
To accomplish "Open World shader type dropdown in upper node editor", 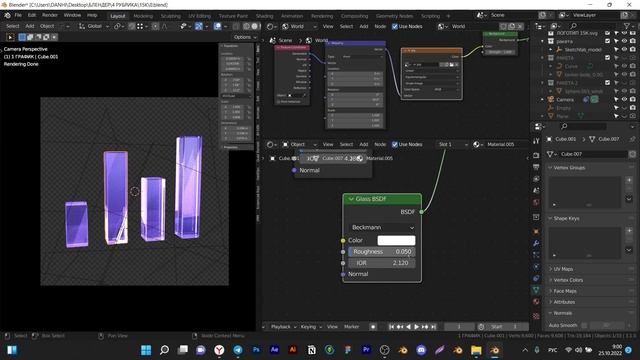I will pos(299,26).
